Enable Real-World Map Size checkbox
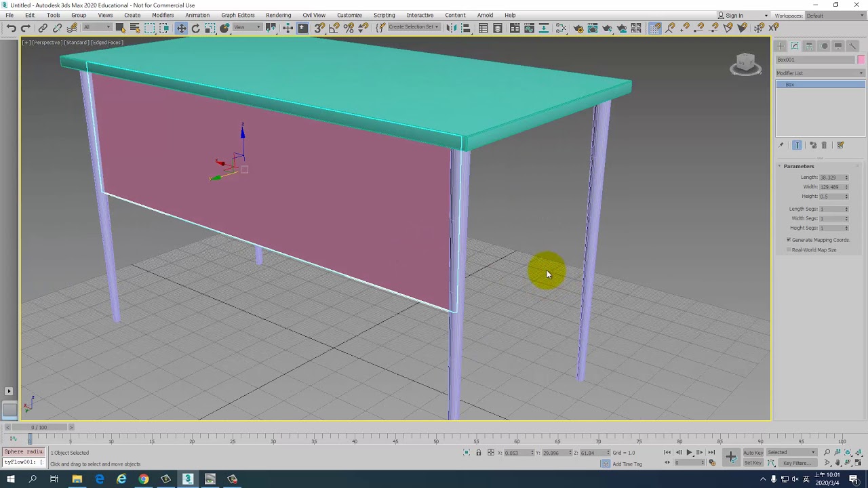Screen dimensions: 868x488 [789, 250]
